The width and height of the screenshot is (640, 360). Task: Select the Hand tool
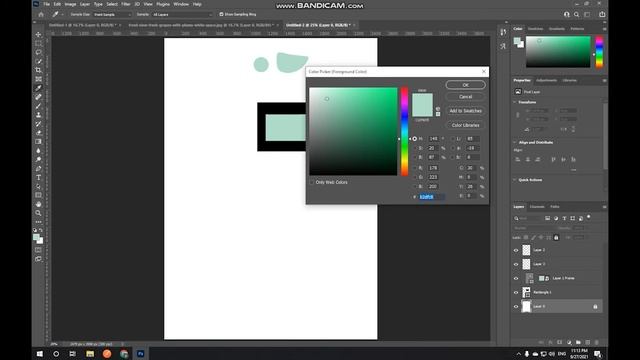click(38, 204)
